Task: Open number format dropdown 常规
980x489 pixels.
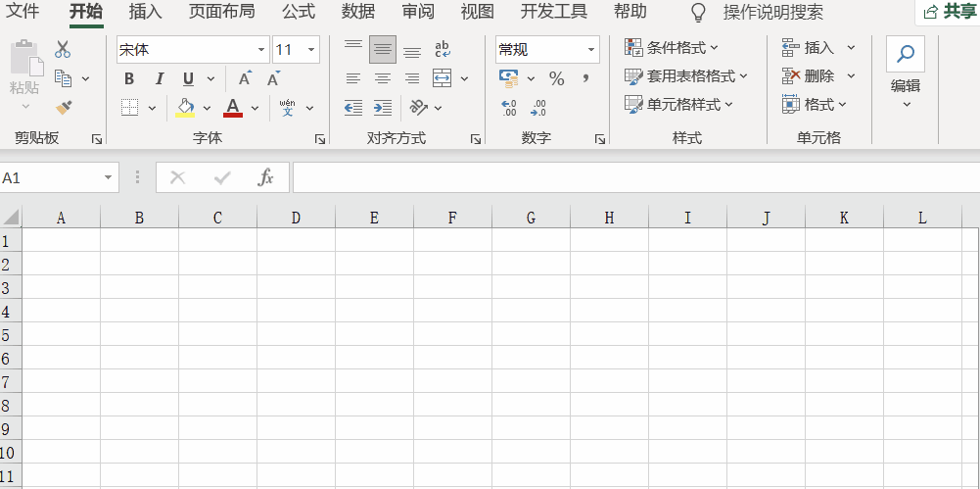Action: 590,50
